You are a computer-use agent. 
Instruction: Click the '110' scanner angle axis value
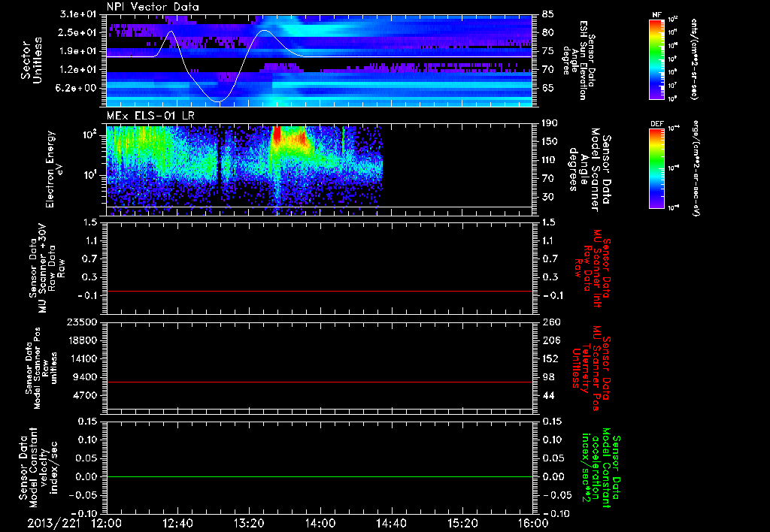point(550,160)
